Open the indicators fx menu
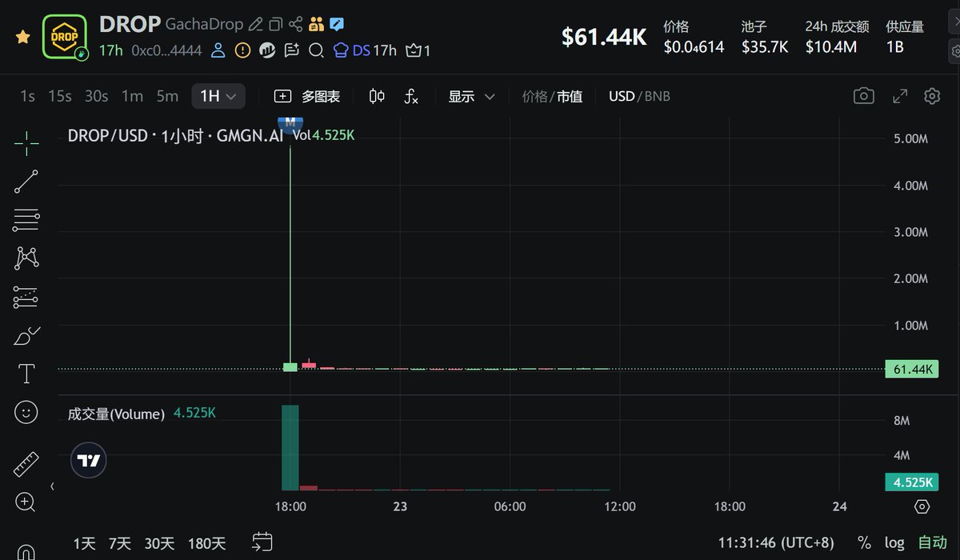This screenshot has width=960, height=560. [x=410, y=96]
